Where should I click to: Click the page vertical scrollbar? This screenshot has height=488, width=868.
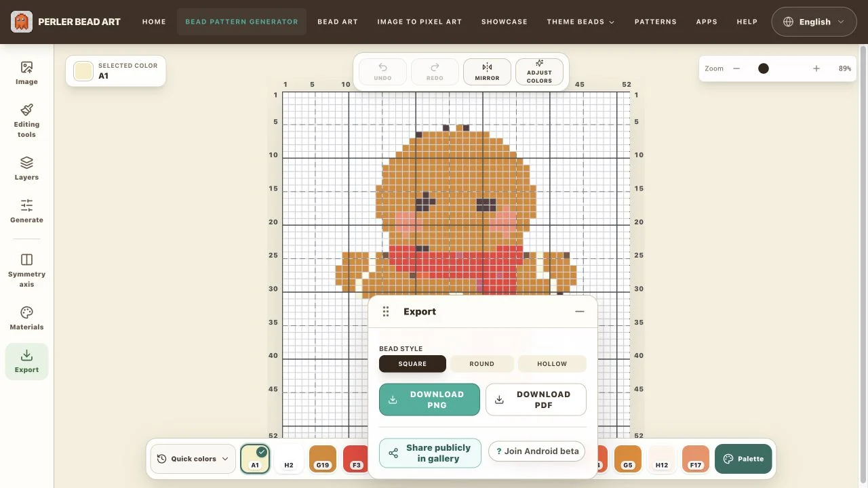click(x=863, y=266)
